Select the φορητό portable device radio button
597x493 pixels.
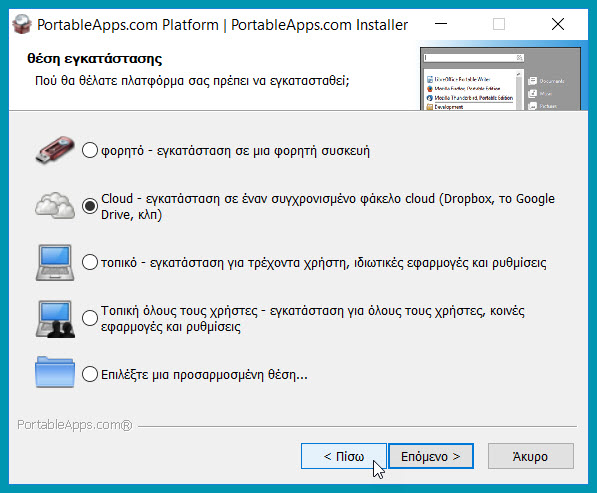(x=90, y=150)
